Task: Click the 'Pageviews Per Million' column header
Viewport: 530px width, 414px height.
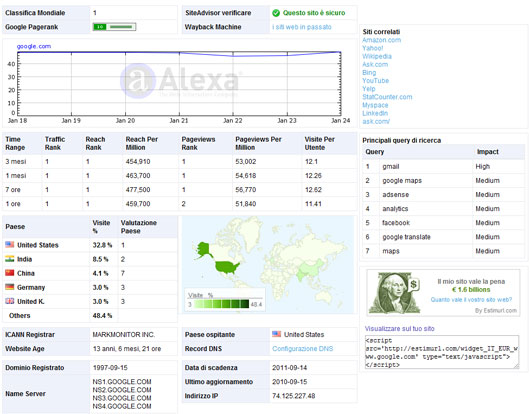Action: [x=258, y=143]
